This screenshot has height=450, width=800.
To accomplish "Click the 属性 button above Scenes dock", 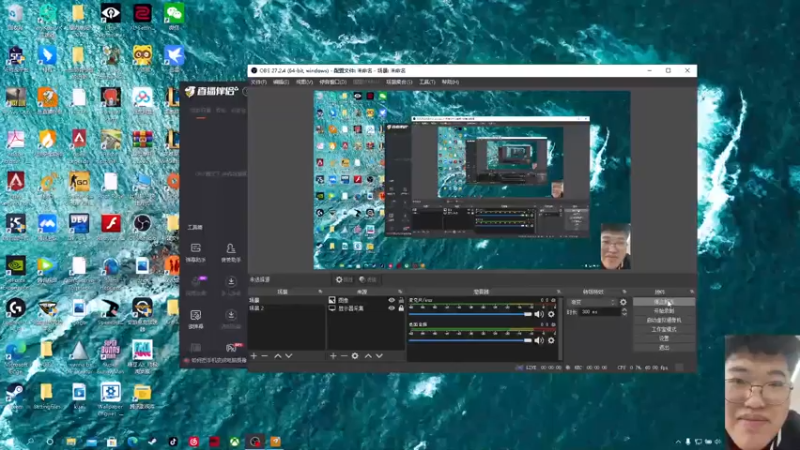I will (344, 280).
